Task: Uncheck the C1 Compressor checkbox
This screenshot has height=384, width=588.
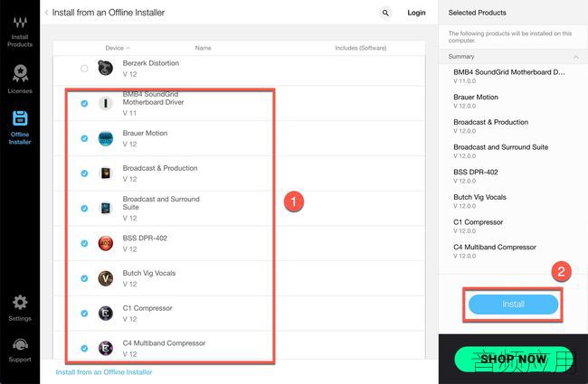Action: click(84, 314)
